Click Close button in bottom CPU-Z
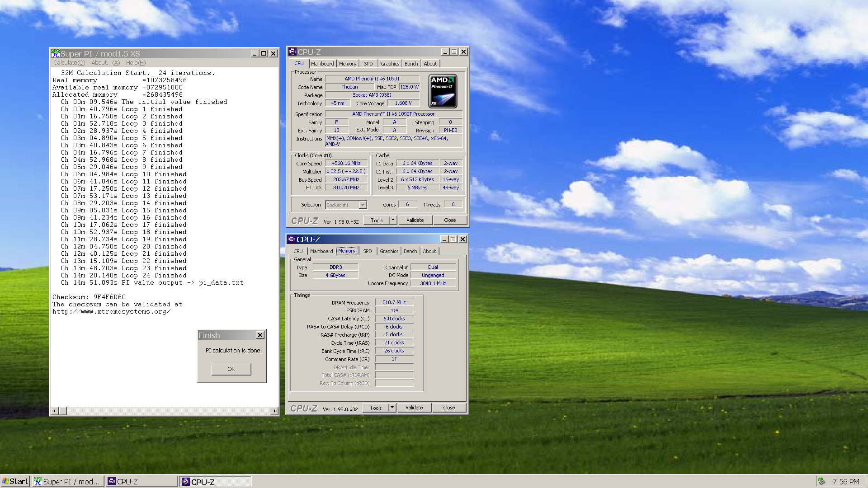The height and width of the screenshot is (488, 868). pos(449,408)
